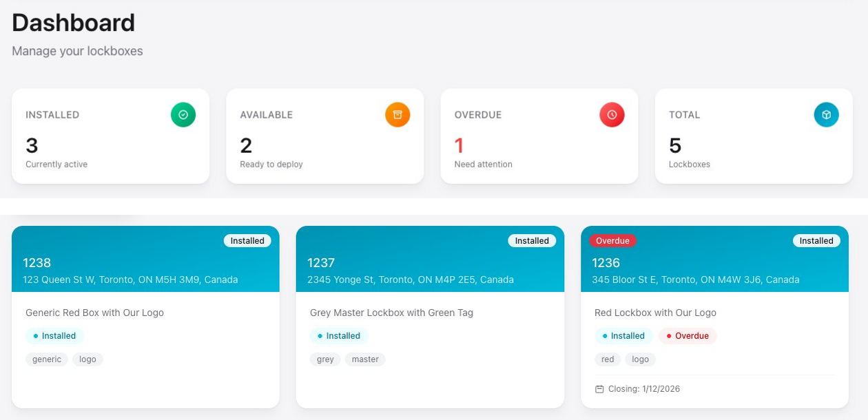This screenshot has width=868, height=420.
Task: Click the lockbox number 1238 heading
Action: click(37, 262)
